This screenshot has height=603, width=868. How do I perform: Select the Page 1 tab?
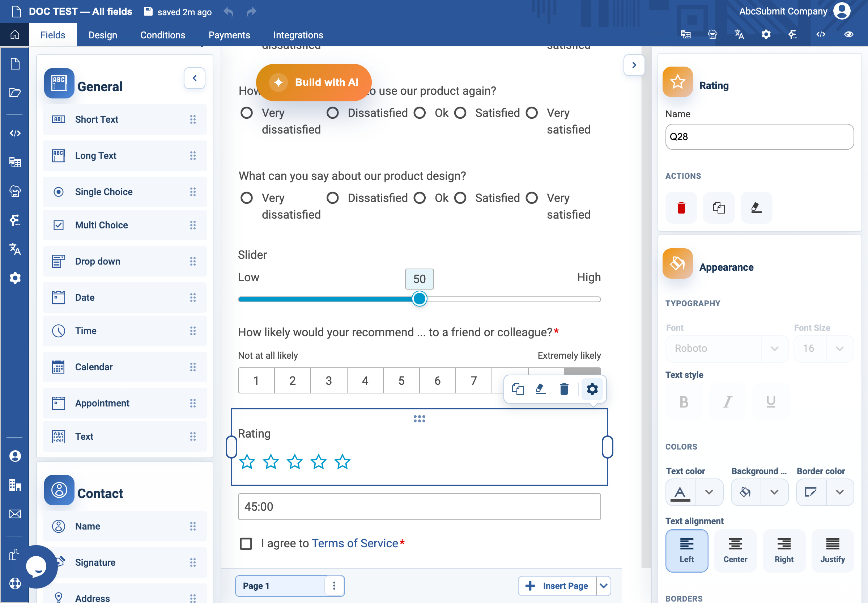(280, 586)
